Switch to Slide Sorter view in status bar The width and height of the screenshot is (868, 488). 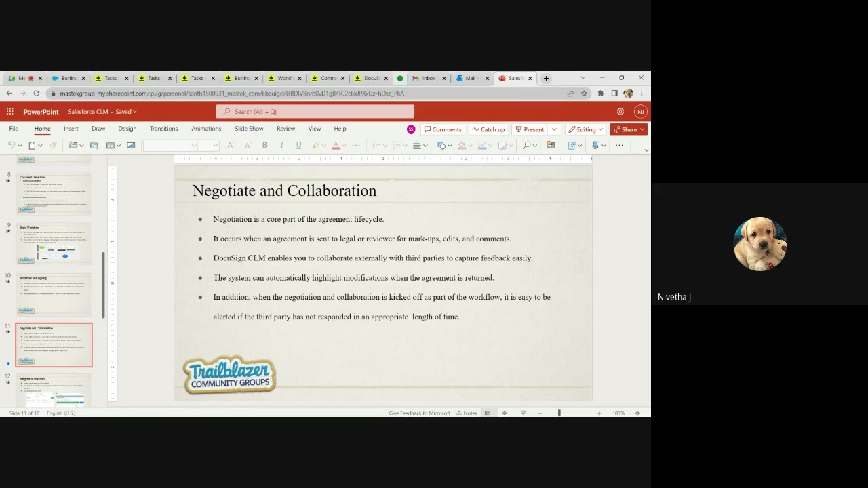pos(505,413)
